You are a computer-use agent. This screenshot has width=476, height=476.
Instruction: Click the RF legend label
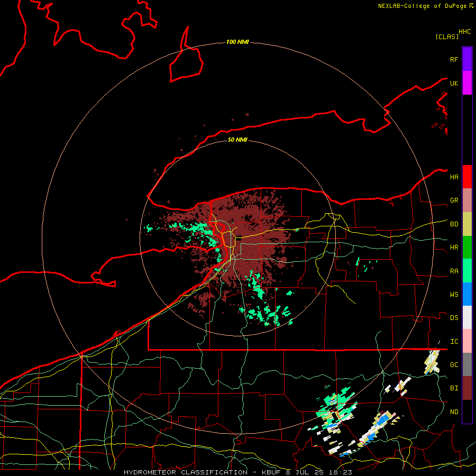tap(454, 59)
